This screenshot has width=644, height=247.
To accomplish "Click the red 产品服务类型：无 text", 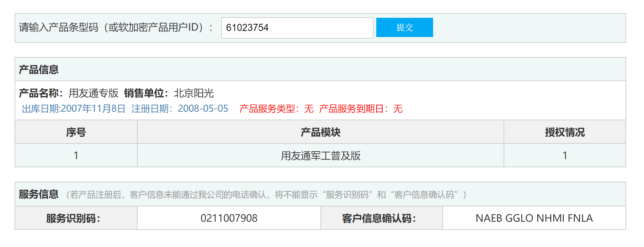I will [276, 109].
